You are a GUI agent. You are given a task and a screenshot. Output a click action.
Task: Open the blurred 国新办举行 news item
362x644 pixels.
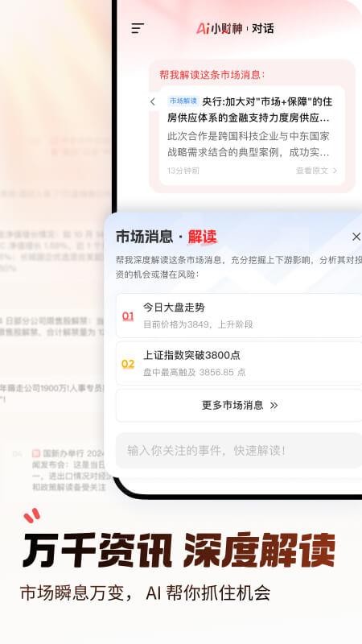click(x=69, y=470)
